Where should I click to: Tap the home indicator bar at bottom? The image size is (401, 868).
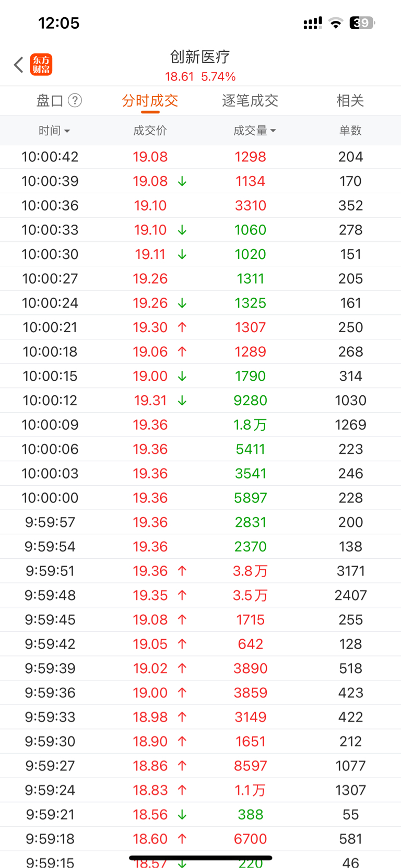pos(200,858)
